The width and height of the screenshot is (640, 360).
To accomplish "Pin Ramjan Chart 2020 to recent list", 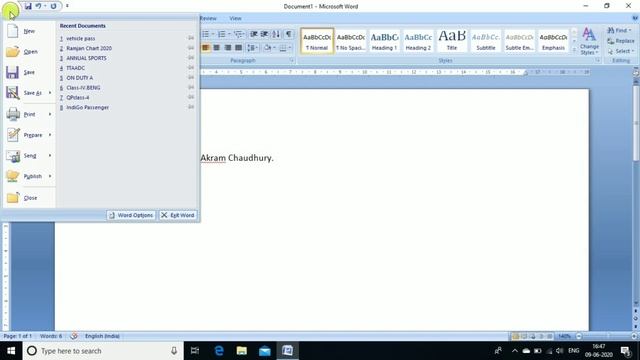I will [191, 48].
